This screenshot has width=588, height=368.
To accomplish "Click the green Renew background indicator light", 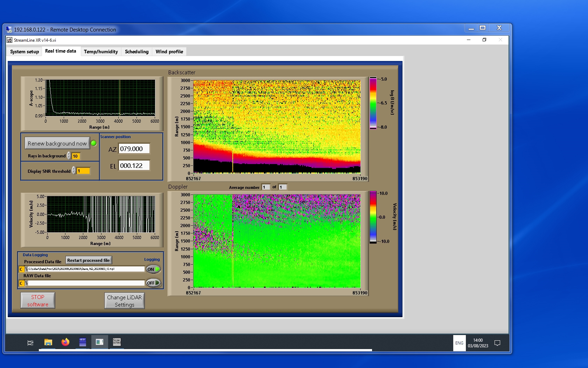I will pos(94,143).
